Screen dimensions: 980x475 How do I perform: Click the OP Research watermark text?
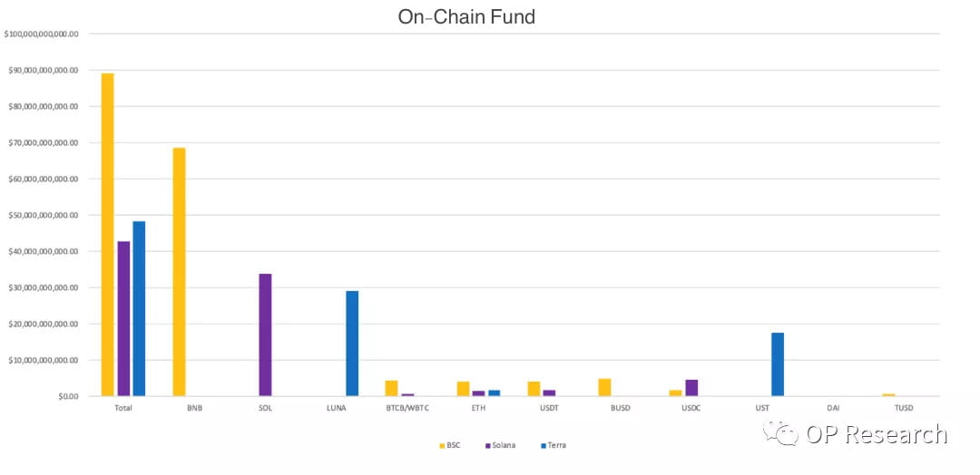[877, 434]
